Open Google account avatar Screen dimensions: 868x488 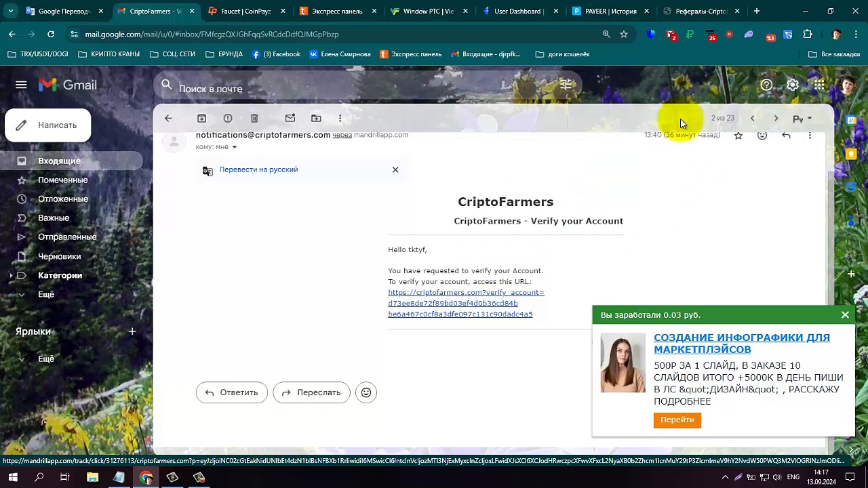click(846, 85)
